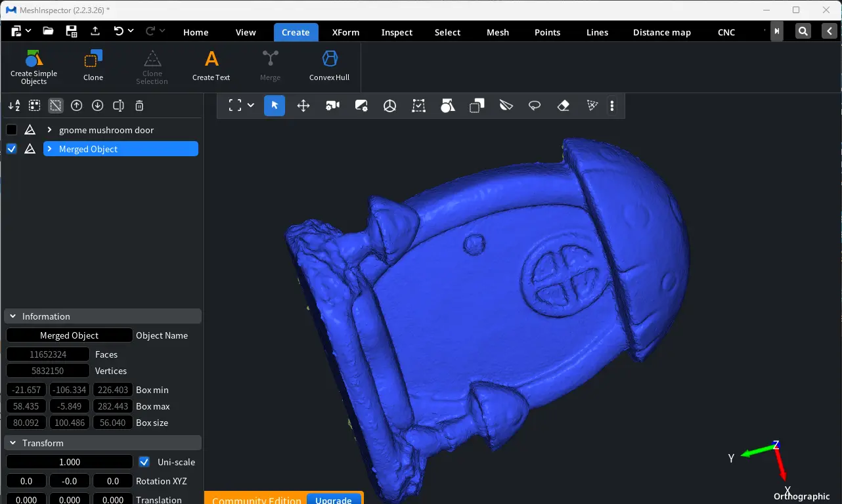The image size is (842, 504).
Task: Click the three-spoke wheel icon in viewport toolbar
Action: (x=390, y=106)
